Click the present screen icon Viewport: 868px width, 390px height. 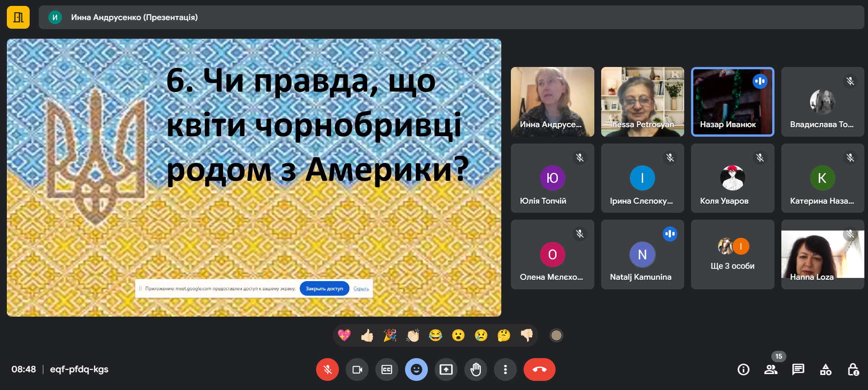click(x=446, y=369)
